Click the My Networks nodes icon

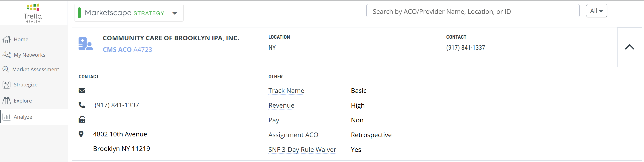6,55
